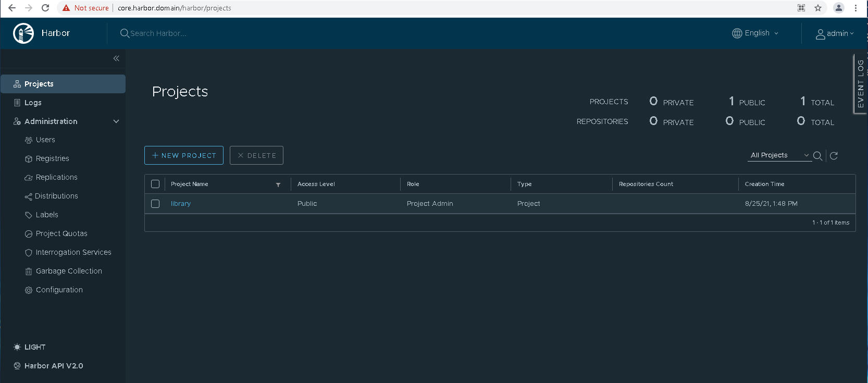Switch to LIGHT theme
Screen dimensions: 868x383
(x=35, y=347)
